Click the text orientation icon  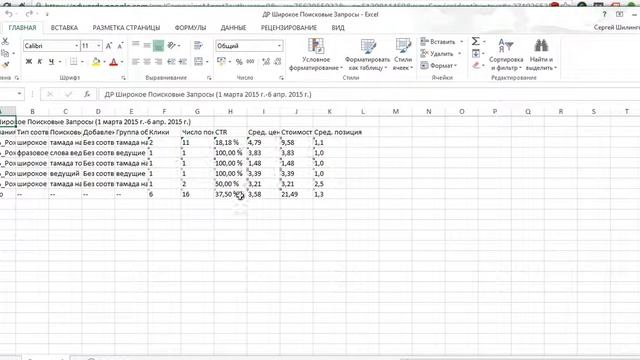pyautogui.click(x=172, y=45)
